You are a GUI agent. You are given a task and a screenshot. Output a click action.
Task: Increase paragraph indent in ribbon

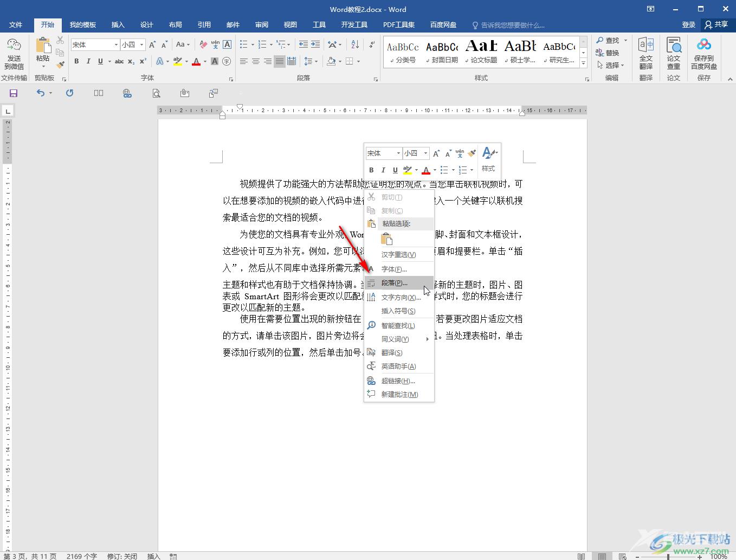point(315,45)
